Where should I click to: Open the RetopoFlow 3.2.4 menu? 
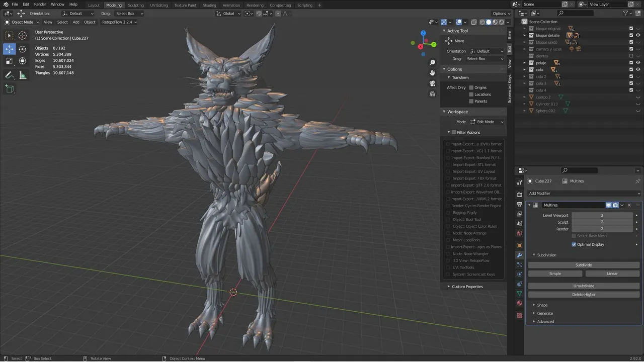click(x=119, y=22)
